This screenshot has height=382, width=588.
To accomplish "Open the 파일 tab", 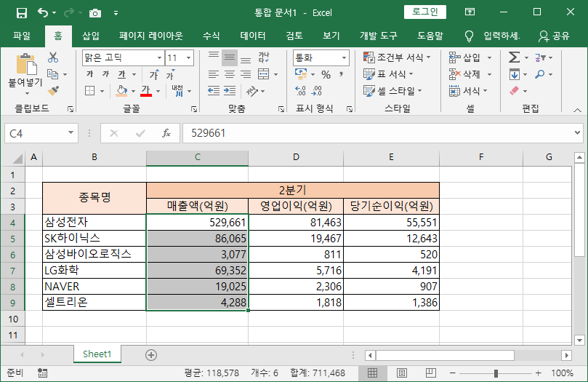I will click(22, 36).
